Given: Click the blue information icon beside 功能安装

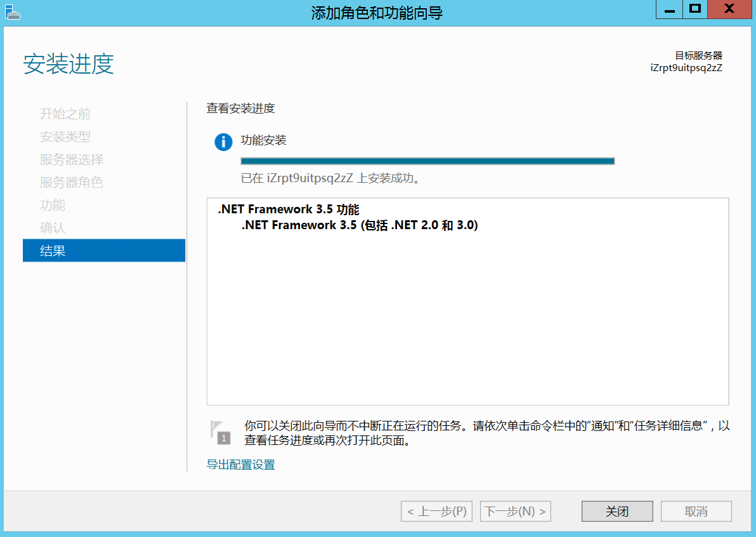Looking at the screenshot, I should click(223, 142).
